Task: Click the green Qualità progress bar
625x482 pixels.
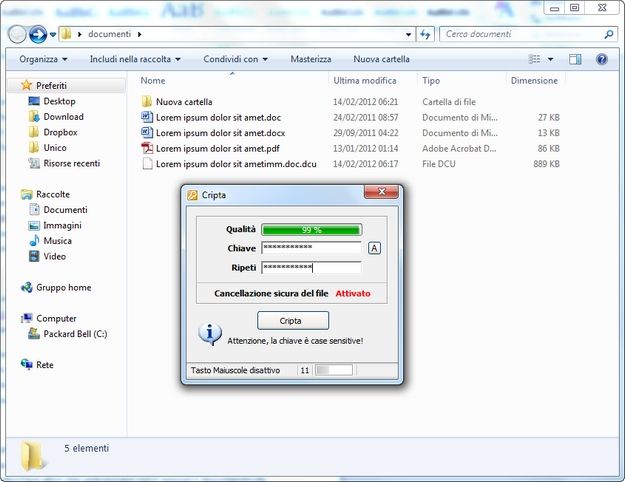Action: [311, 229]
